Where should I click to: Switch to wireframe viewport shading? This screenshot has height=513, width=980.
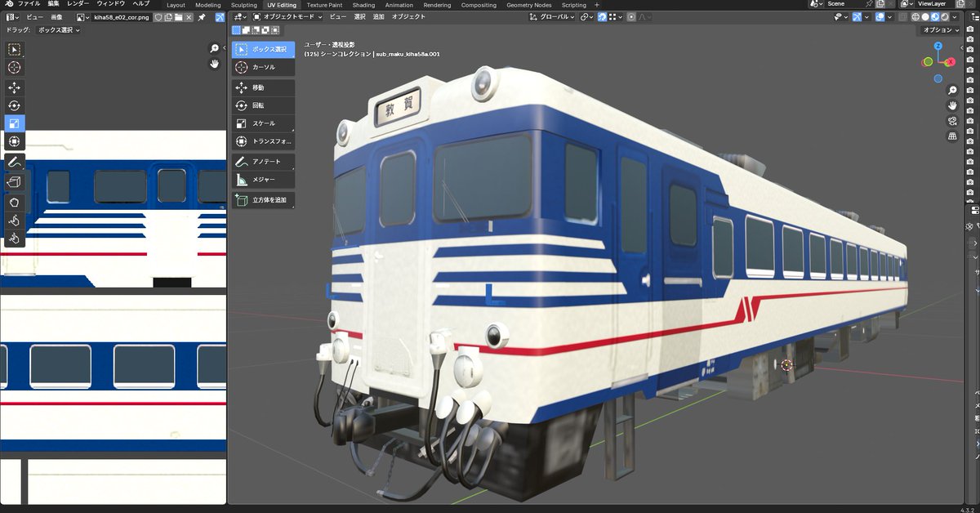pyautogui.click(x=915, y=16)
